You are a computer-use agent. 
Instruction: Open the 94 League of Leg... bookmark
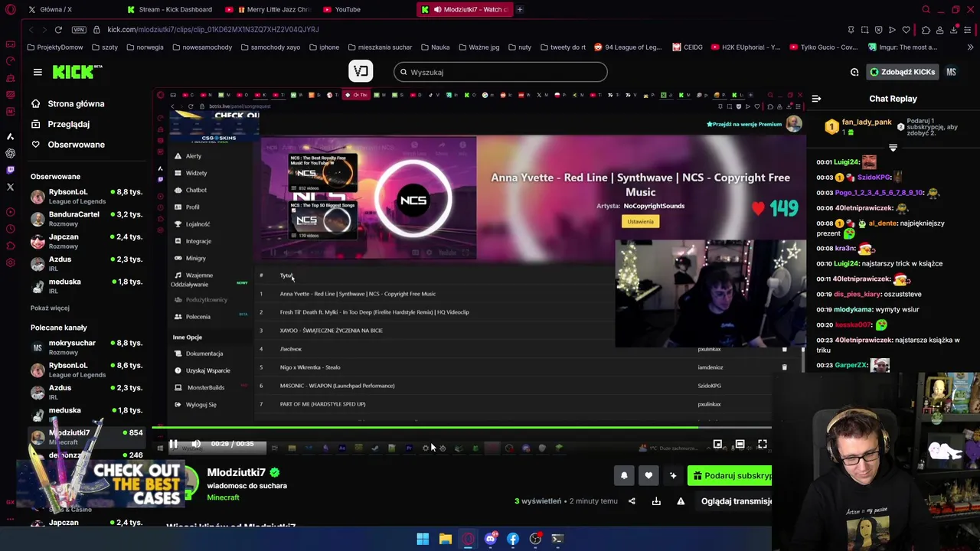tap(627, 47)
